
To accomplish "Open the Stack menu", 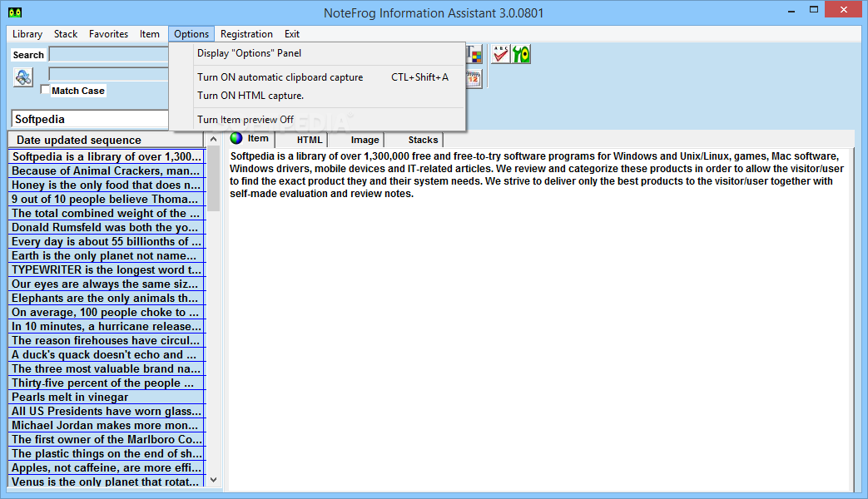I will [x=65, y=34].
